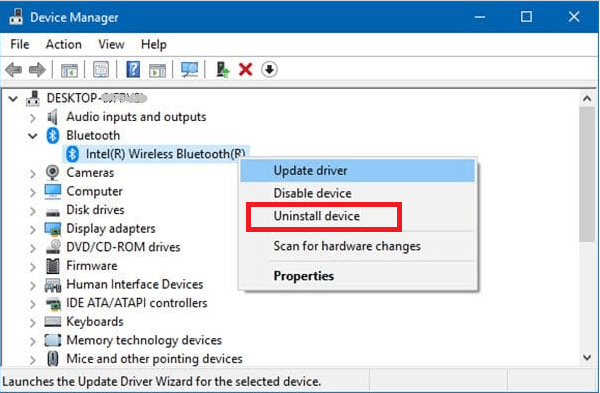The image size is (600, 393).
Task: Select the Cameras label
Action: point(90,173)
